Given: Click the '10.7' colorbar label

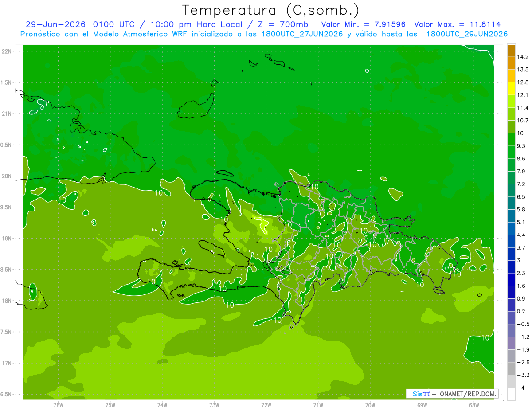Looking at the screenshot, I should tap(523, 121).
